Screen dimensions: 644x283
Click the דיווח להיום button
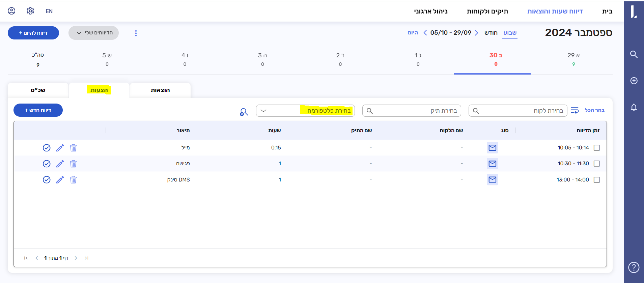click(33, 33)
